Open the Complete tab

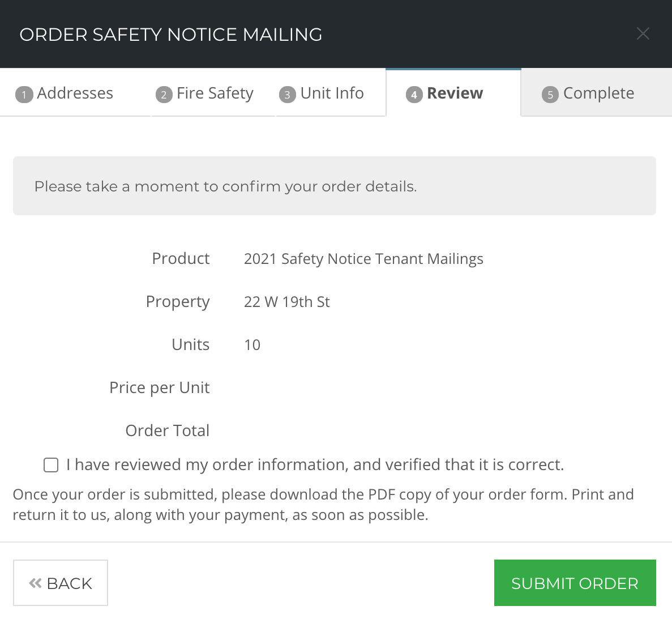(597, 93)
